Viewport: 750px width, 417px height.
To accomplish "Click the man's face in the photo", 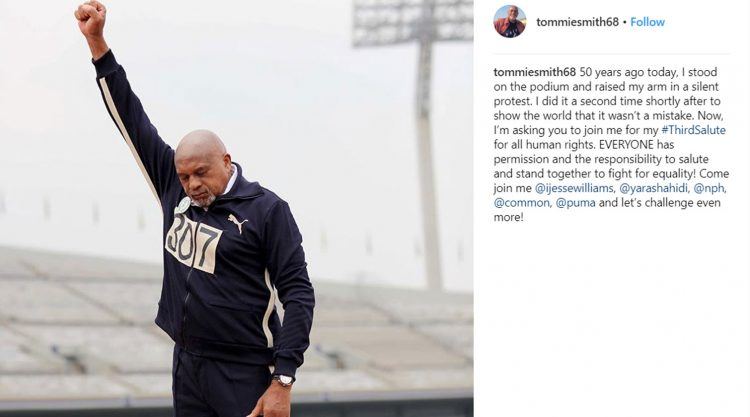I will 203,170.
